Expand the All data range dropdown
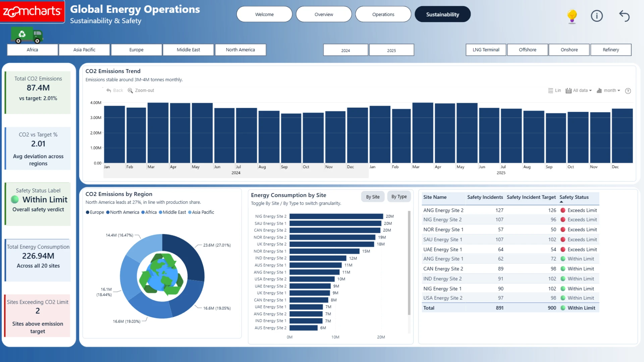Screen dimensions: 644x362 (x=579, y=90)
